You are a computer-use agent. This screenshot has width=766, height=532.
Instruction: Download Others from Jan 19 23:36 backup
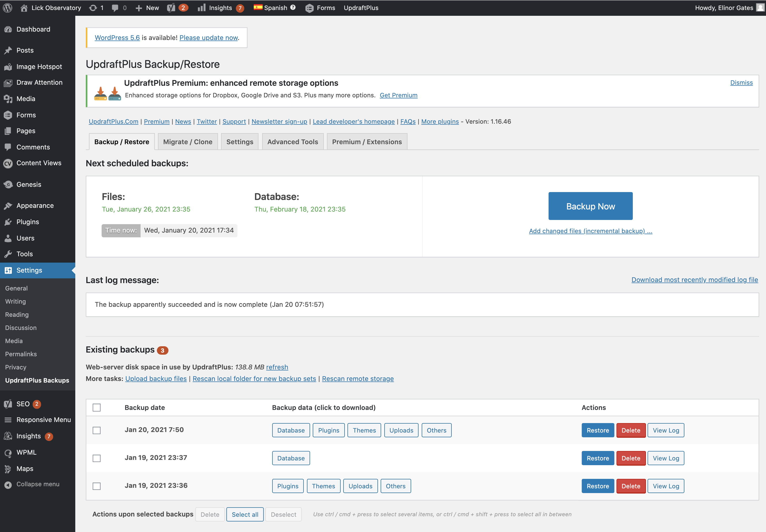pos(396,486)
